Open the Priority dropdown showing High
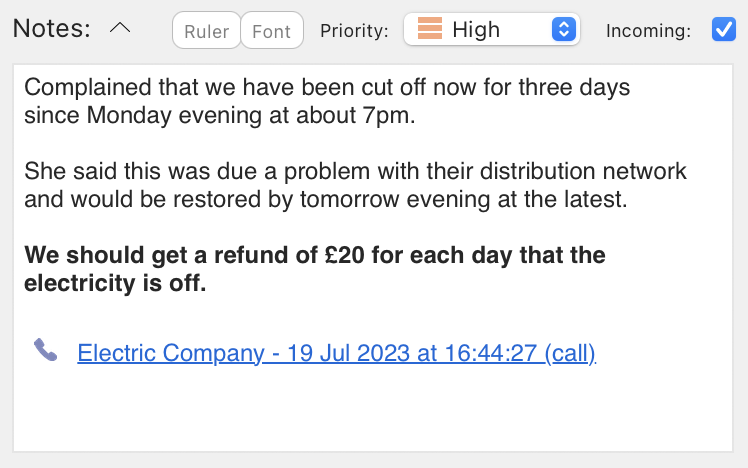The width and height of the screenshot is (748, 468). pos(490,30)
